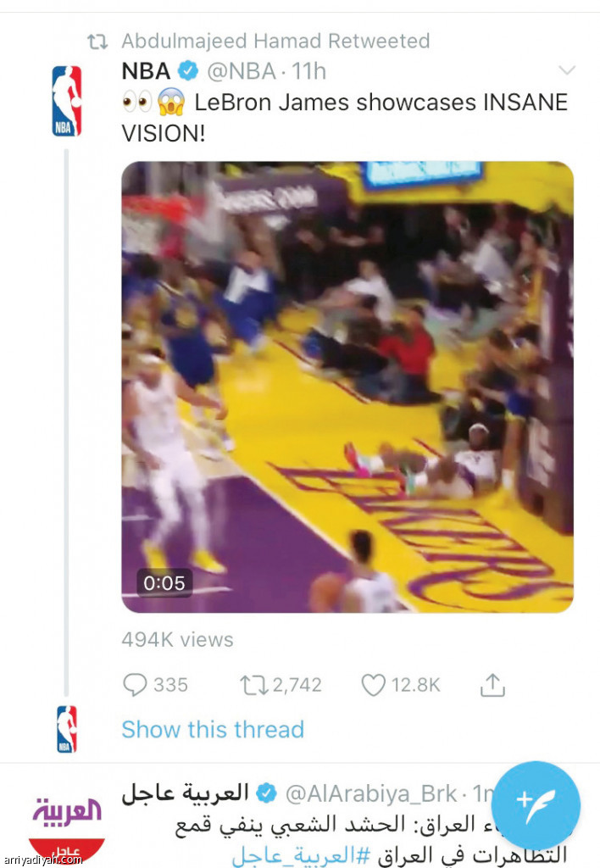Expand the tweet options chevron
The image size is (600, 868).
tap(567, 70)
